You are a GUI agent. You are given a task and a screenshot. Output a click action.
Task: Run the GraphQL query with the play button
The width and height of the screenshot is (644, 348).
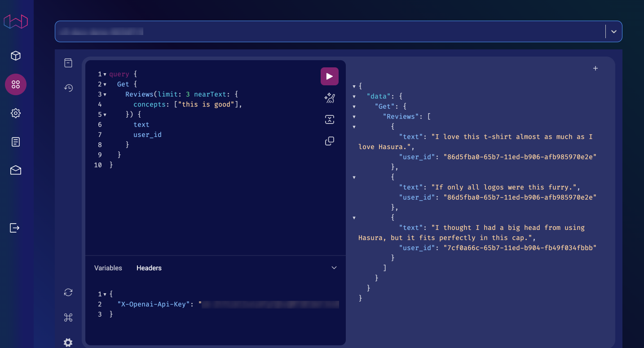(x=329, y=76)
